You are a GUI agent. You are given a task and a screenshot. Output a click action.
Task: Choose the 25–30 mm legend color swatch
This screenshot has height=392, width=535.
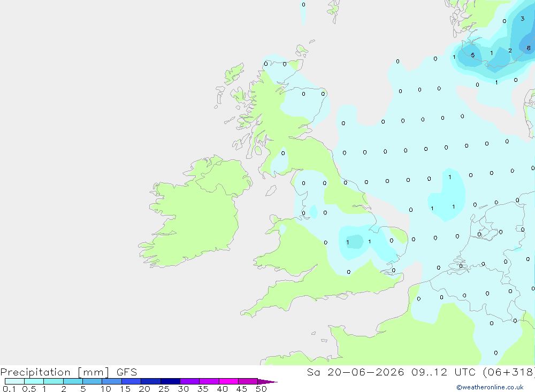coord(170,381)
